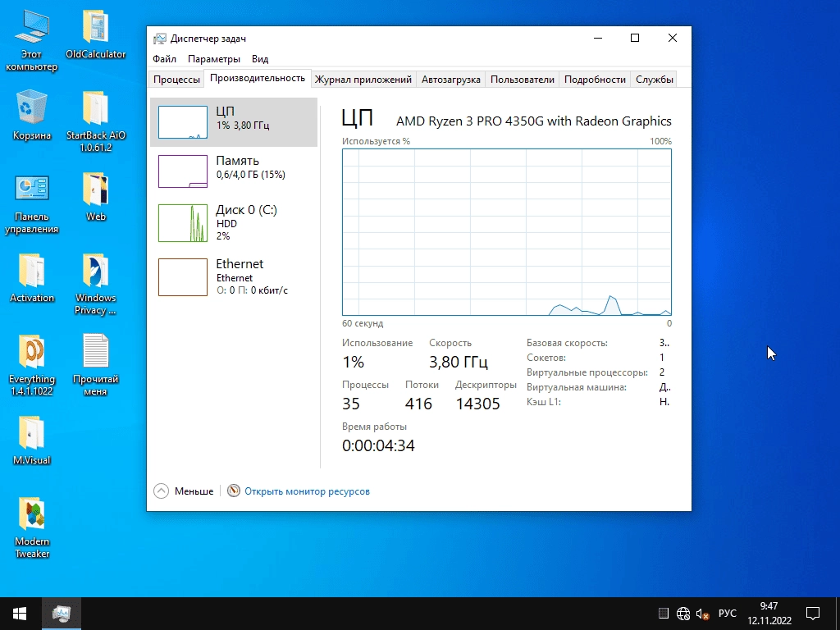Collapse details with Меньше chevron
This screenshot has height=630, width=840.
[x=162, y=491]
